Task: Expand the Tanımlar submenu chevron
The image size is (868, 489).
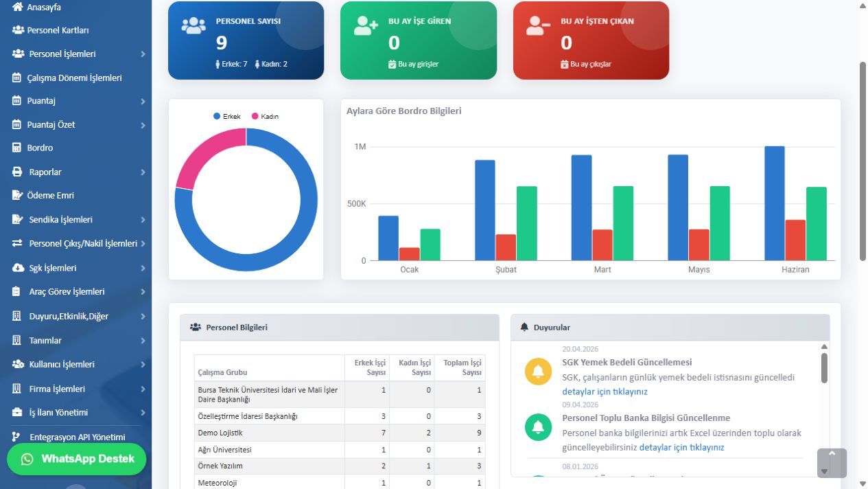Action: (x=143, y=341)
